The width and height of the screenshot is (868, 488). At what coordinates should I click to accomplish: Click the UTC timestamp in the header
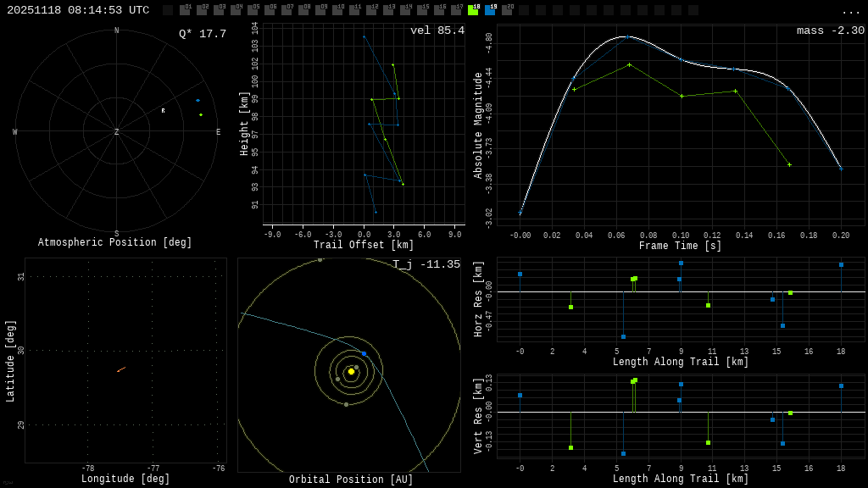coord(78,10)
